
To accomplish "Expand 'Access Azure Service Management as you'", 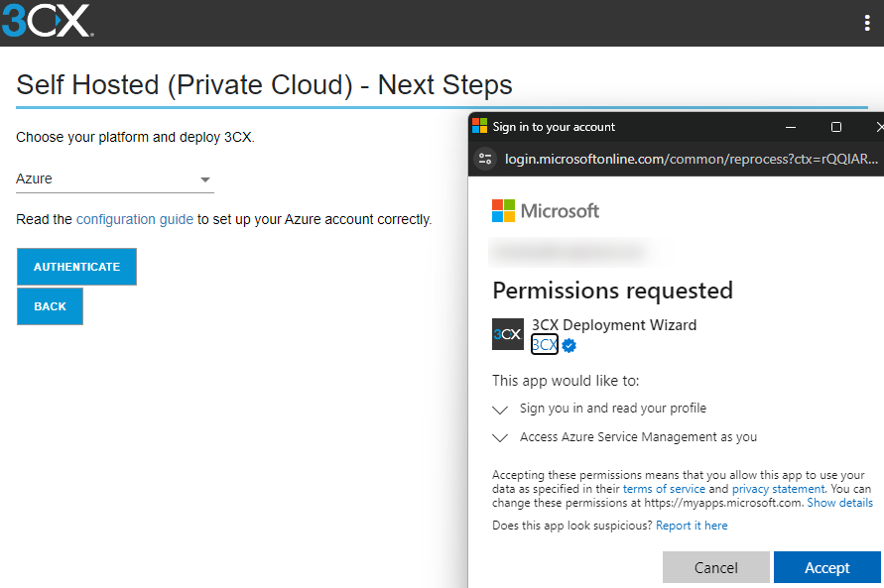I will [501, 437].
